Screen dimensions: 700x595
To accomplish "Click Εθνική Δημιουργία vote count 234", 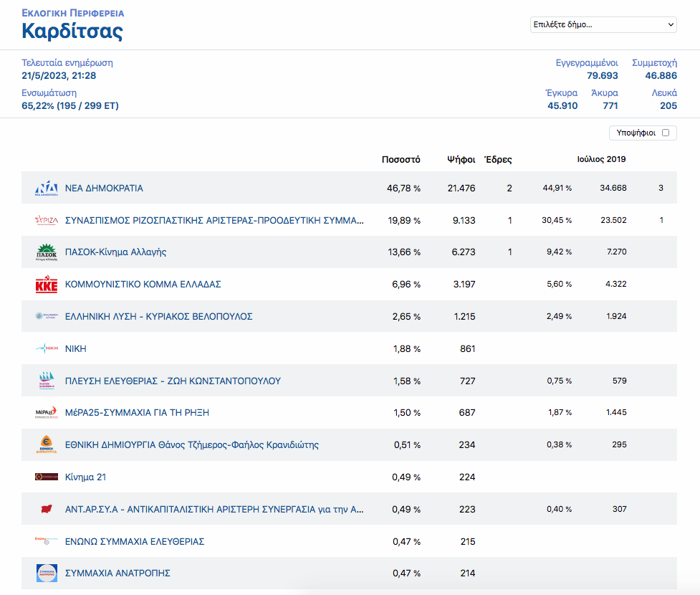I will pos(467,444).
